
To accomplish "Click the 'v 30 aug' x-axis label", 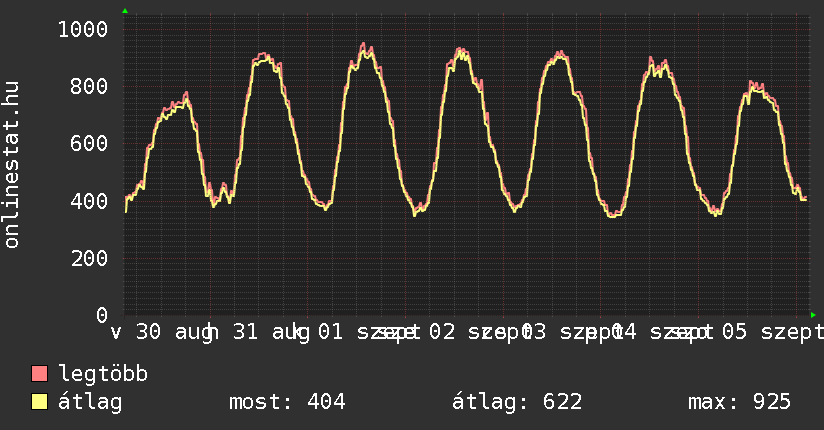I will pyautogui.click(x=162, y=332).
